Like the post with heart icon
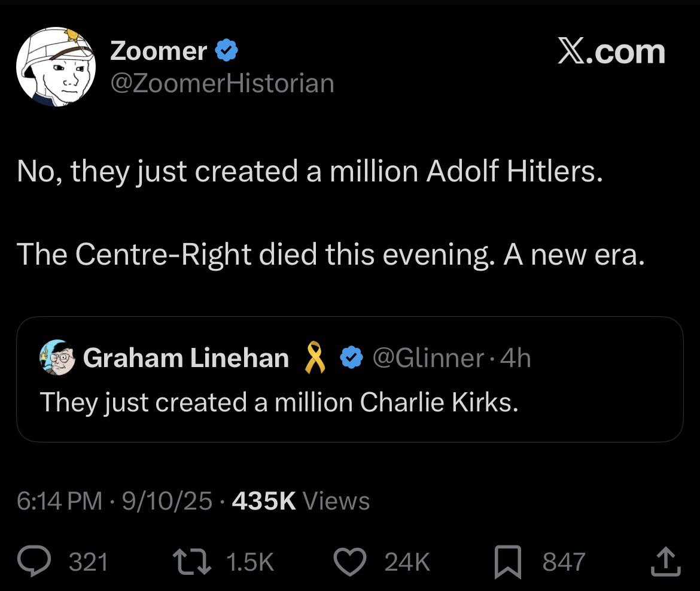 352,562
